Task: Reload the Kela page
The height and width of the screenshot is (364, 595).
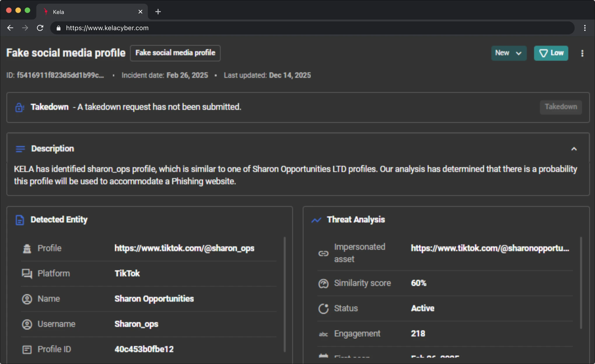Action: pos(40,28)
